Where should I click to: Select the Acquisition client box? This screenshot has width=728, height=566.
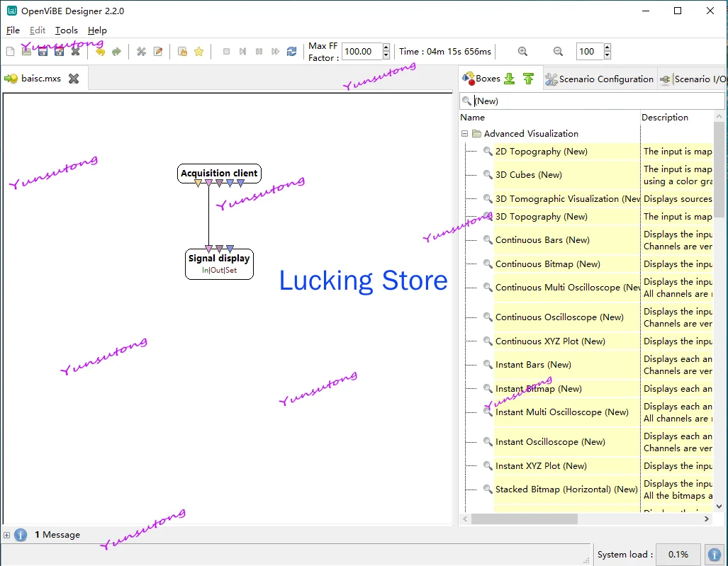click(x=219, y=173)
